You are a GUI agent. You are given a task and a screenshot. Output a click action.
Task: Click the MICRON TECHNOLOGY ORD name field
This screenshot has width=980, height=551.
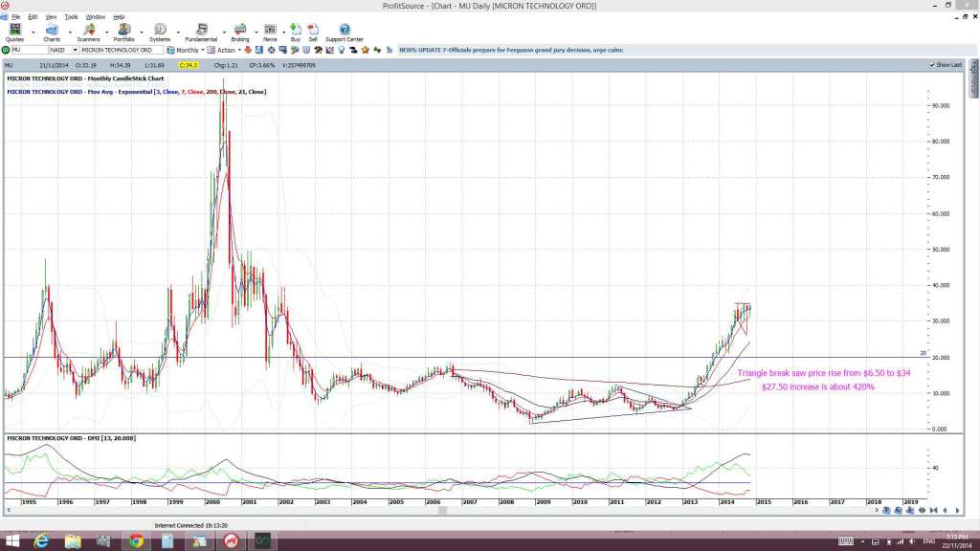tap(122, 50)
